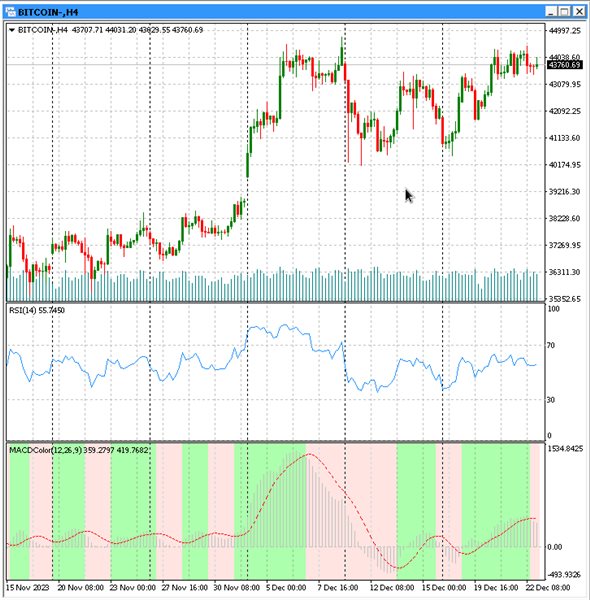Click the chart icon in the BITCOIN-,H4 title bar
Image resolution: width=590 pixels, height=600 pixels.
(11, 12)
